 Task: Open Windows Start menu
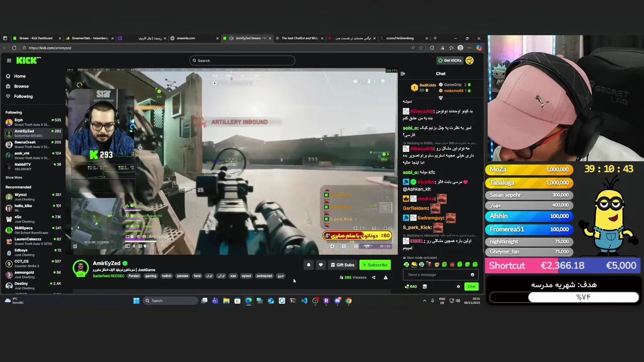(x=136, y=301)
